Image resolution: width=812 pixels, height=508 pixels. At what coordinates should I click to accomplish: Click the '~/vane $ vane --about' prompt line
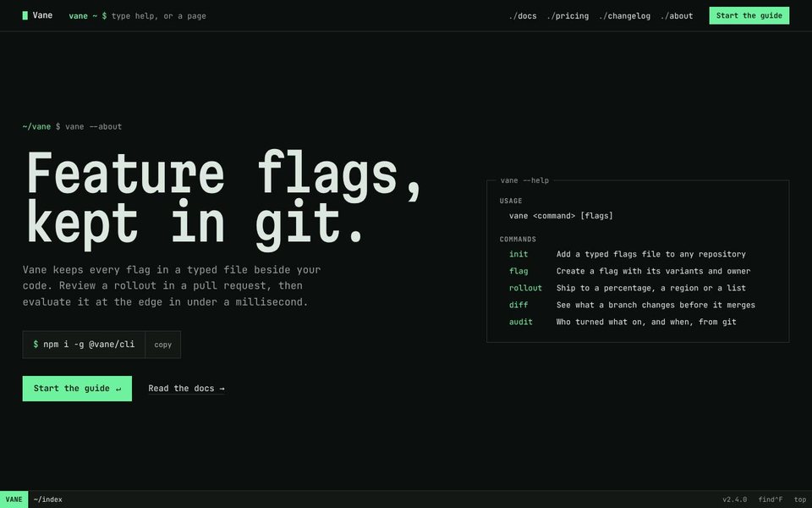pos(73,126)
